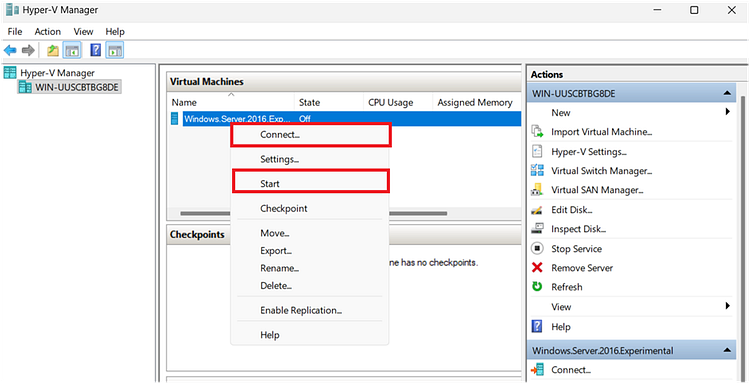The height and width of the screenshot is (384, 750).
Task: Choose Settings... from the context menu
Action: pos(309,159)
